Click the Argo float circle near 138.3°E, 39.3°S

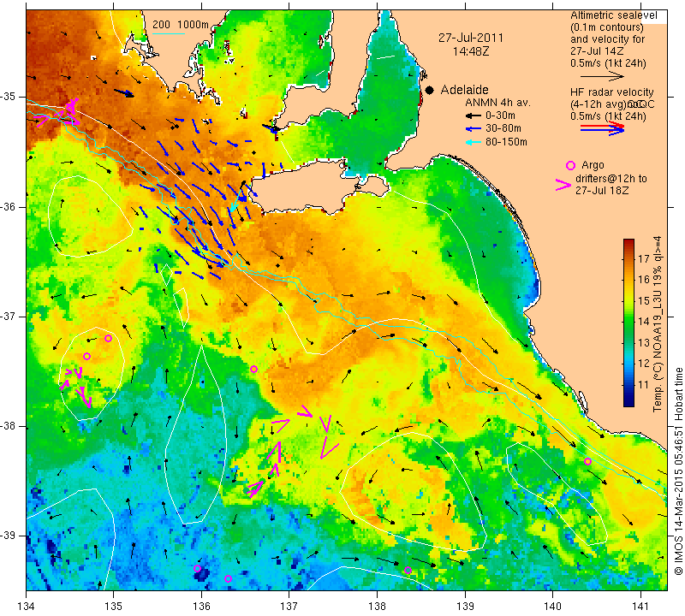(x=408, y=570)
